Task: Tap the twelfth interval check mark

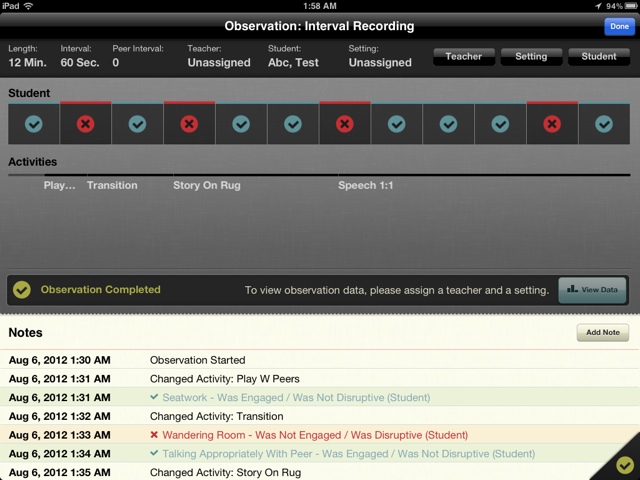Action: 604,124
